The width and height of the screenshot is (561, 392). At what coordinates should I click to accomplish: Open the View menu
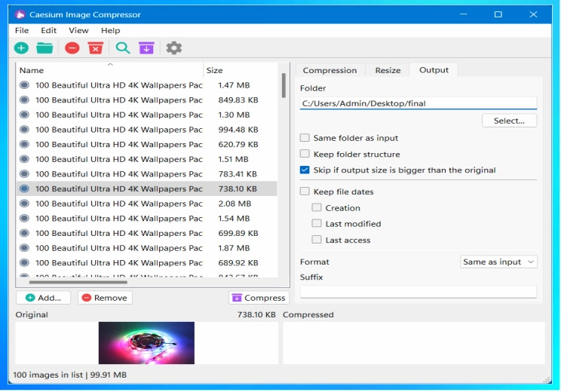click(x=78, y=30)
